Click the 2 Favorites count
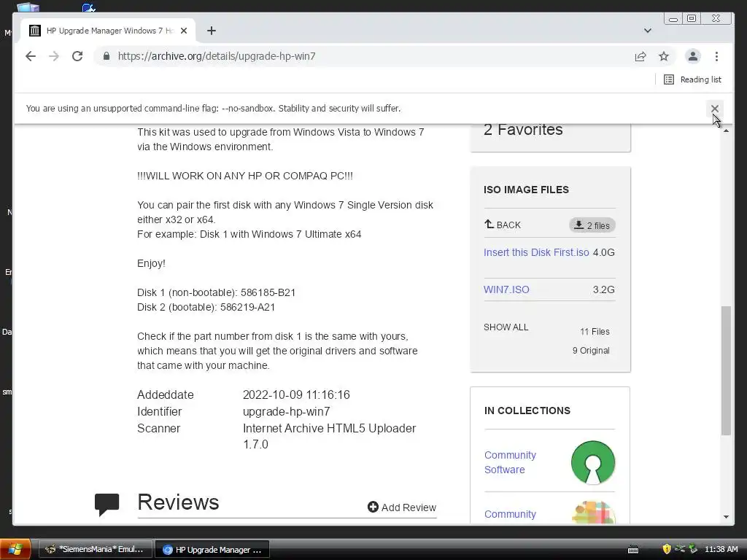The image size is (747, 560). point(523,130)
